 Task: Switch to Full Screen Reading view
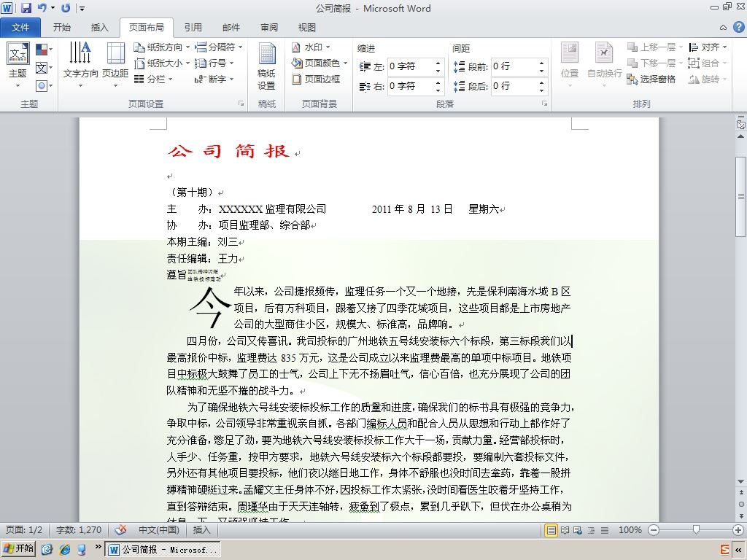click(x=565, y=530)
